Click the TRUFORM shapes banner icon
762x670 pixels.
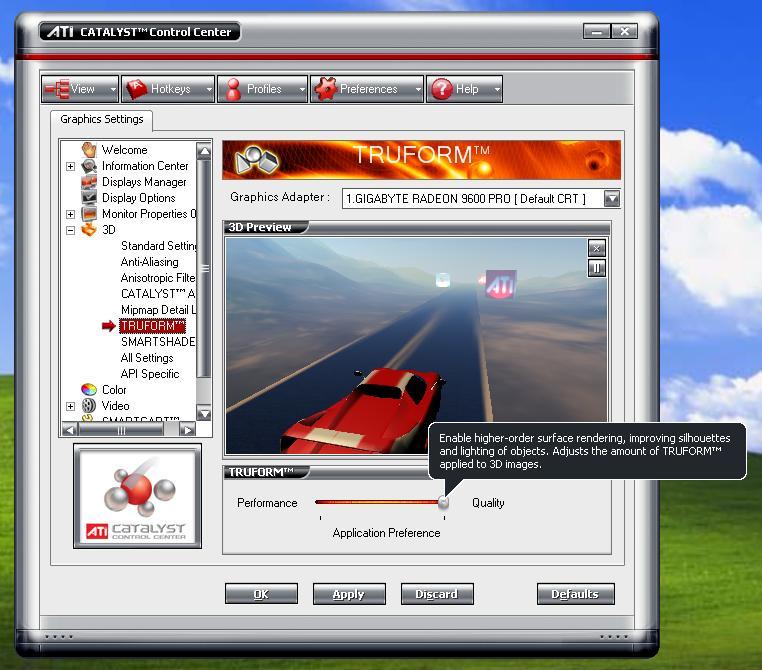[x=256, y=160]
